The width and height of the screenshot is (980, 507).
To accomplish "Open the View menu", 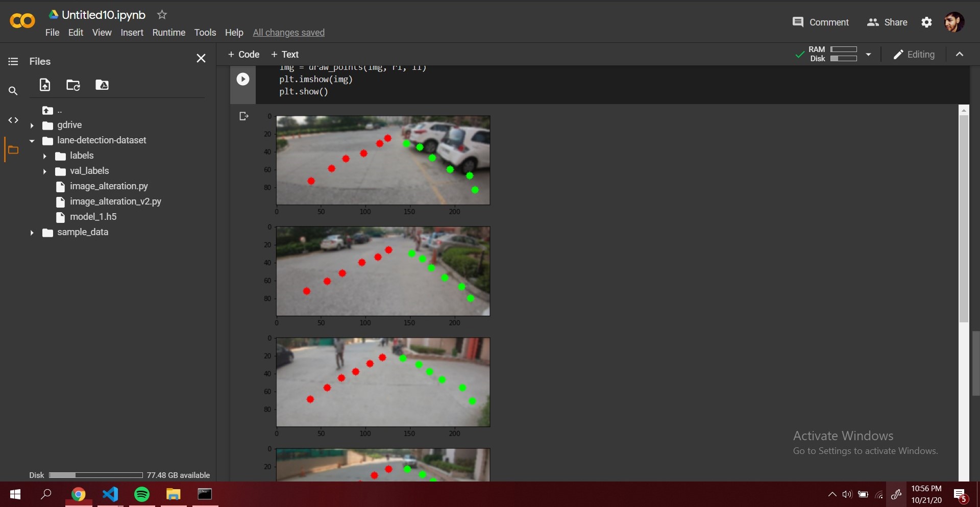I will click(102, 33).
